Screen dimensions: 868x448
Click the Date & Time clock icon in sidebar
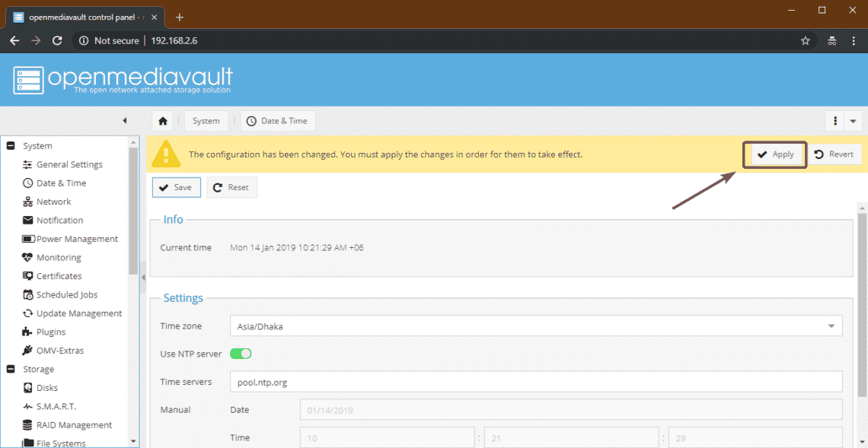click(x=27, y=183)
